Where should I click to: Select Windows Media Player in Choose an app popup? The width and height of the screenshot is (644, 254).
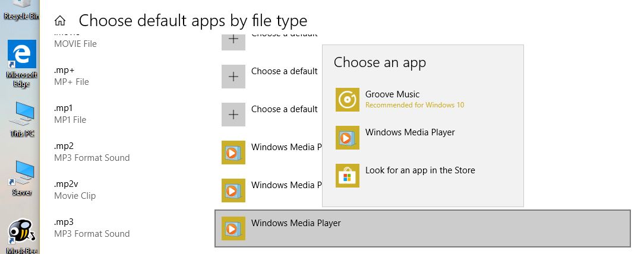click(x=423, y=138)
